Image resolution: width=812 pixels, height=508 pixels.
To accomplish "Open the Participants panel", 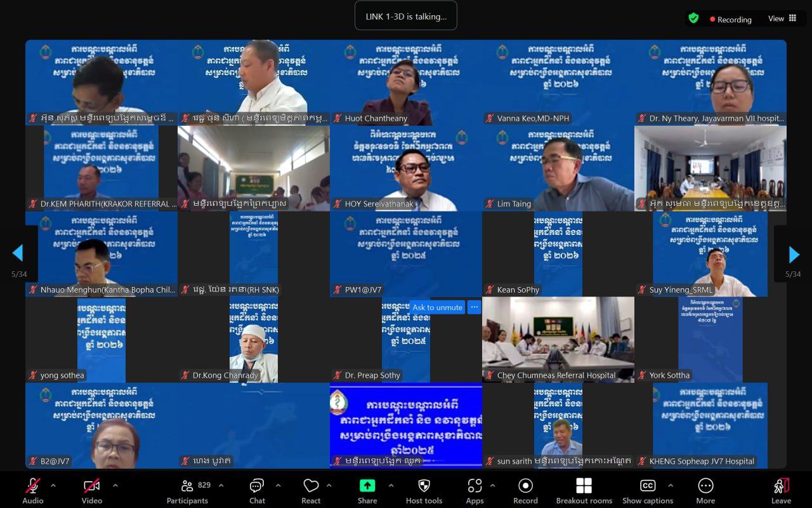I will (187, 486).
